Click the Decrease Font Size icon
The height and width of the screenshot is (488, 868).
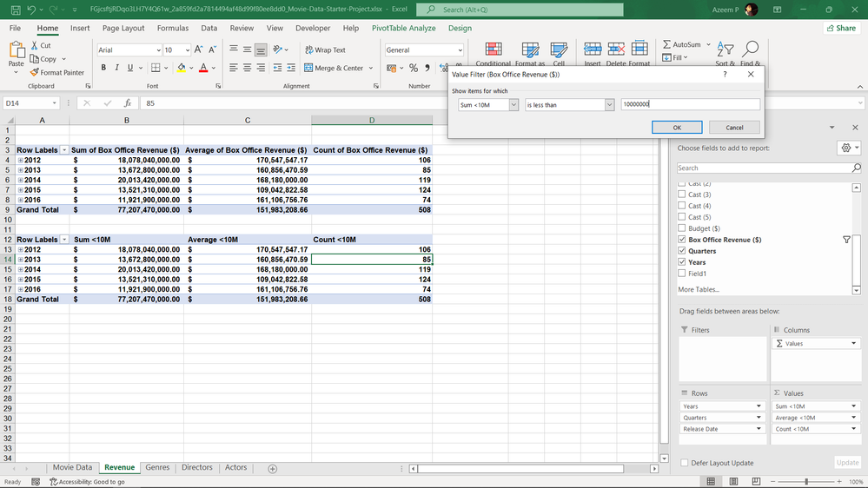[x=213, y=49]
